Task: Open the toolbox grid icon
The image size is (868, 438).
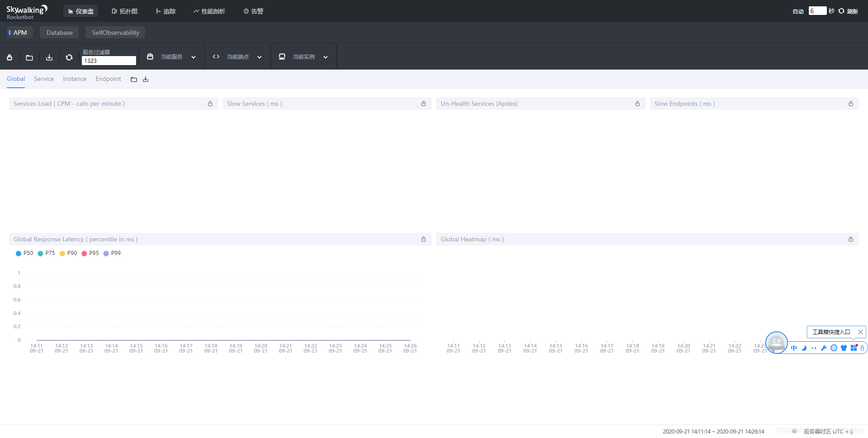Action: (x=854, y=348)
